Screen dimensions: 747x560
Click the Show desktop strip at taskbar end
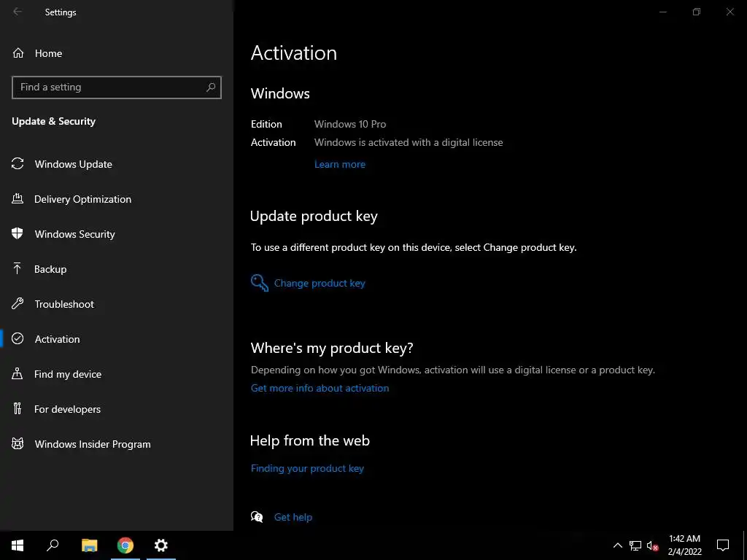(745, 545)
